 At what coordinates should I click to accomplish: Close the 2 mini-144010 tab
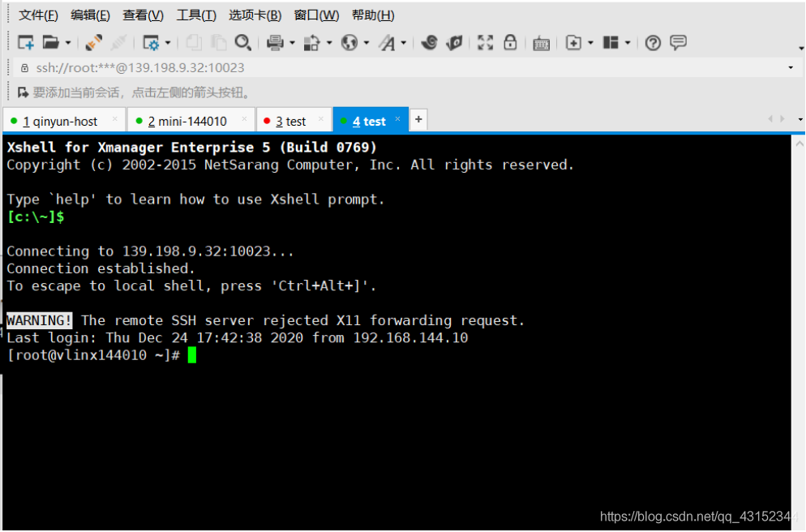point(244,118)
